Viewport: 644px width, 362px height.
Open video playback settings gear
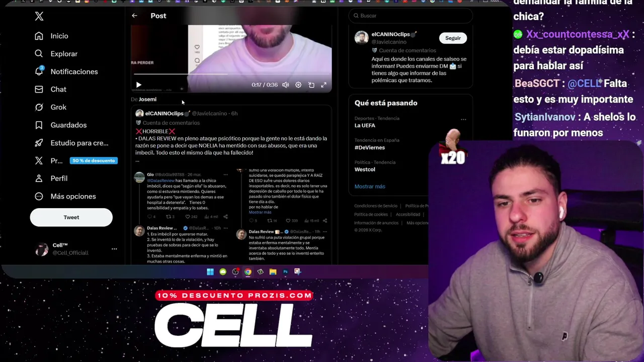[298, 85]
